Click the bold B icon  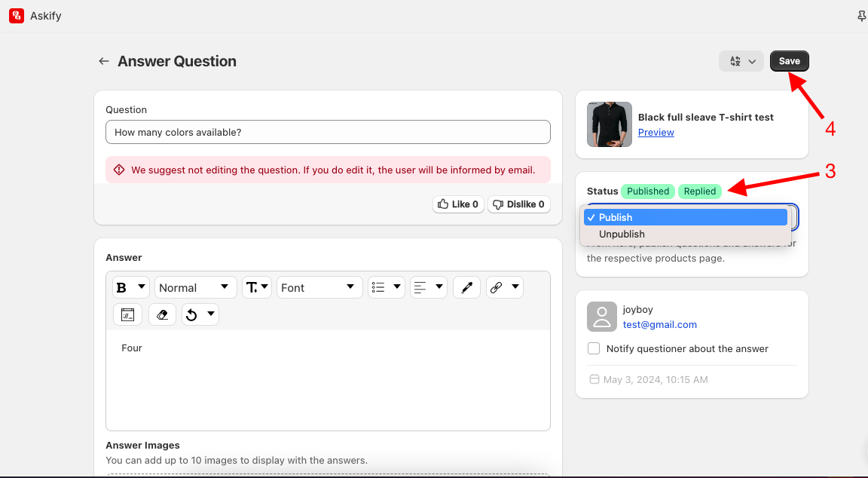122,287
